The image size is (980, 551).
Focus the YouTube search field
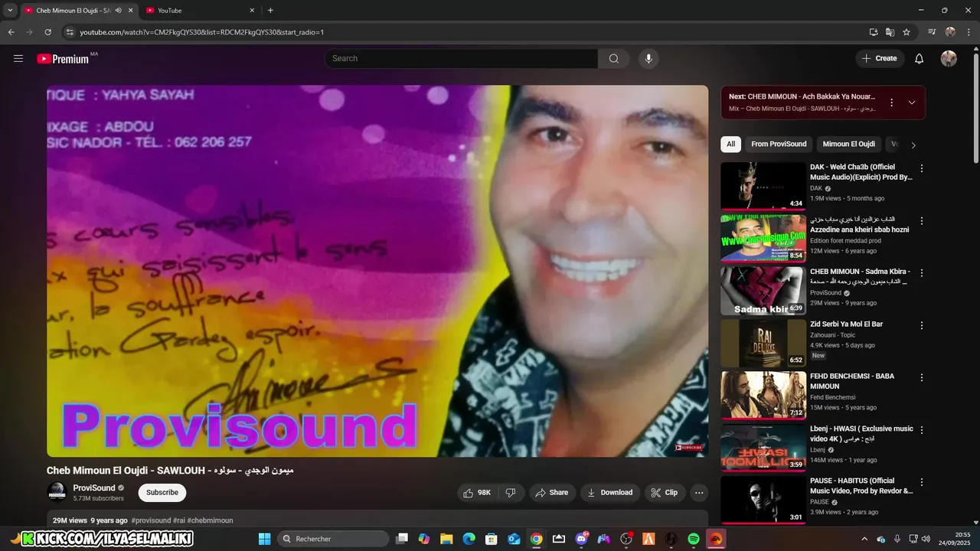tap(461, 58)
